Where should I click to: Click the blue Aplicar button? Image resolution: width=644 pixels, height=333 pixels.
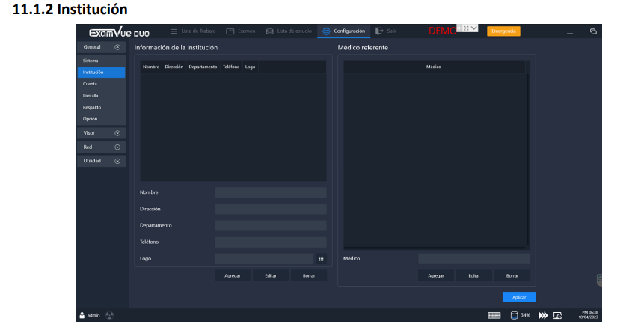tap(519, 297)
